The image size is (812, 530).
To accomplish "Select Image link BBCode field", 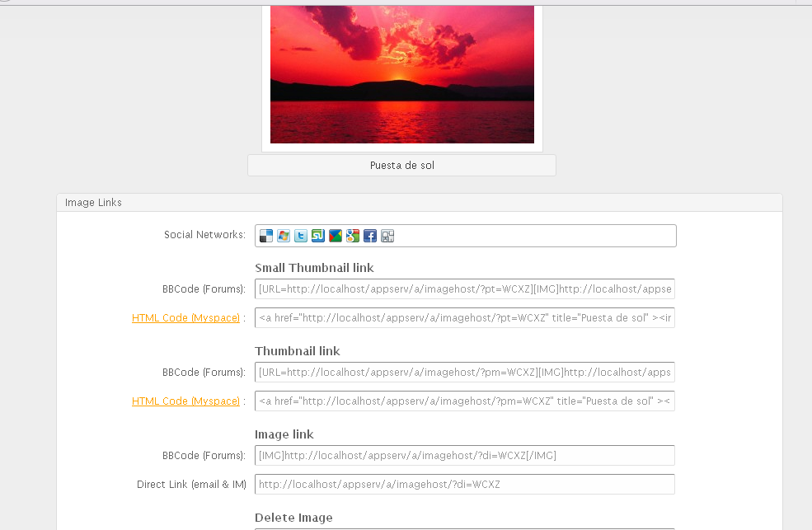I will pyautogui.click(x=464, y=456).
